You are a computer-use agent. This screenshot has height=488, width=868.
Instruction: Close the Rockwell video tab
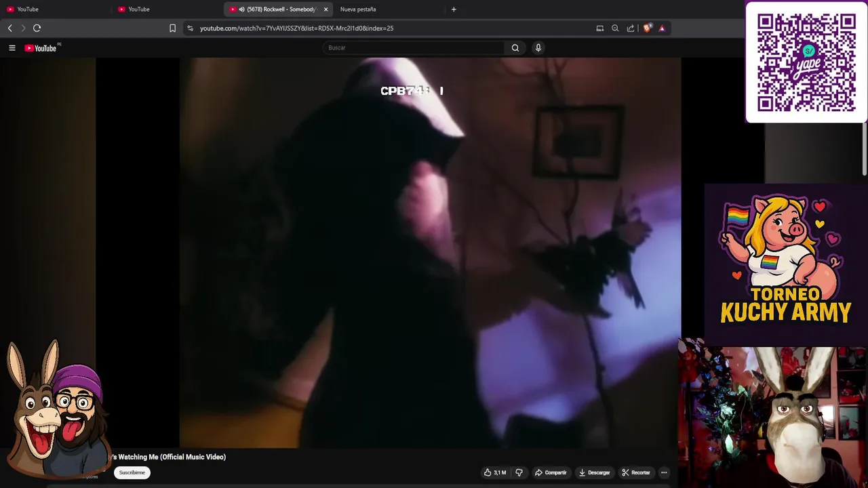(325, 9)
